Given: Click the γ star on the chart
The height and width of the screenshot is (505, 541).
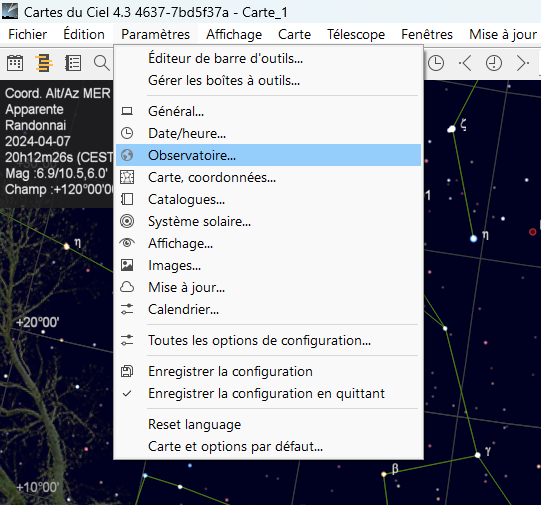Looking at the screenshot, I should click(478, 455).
